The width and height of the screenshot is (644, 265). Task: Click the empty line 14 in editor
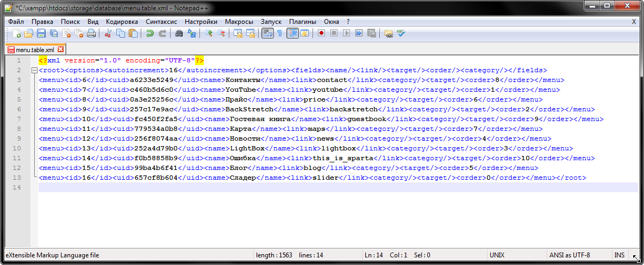click(x=326, y=187)
